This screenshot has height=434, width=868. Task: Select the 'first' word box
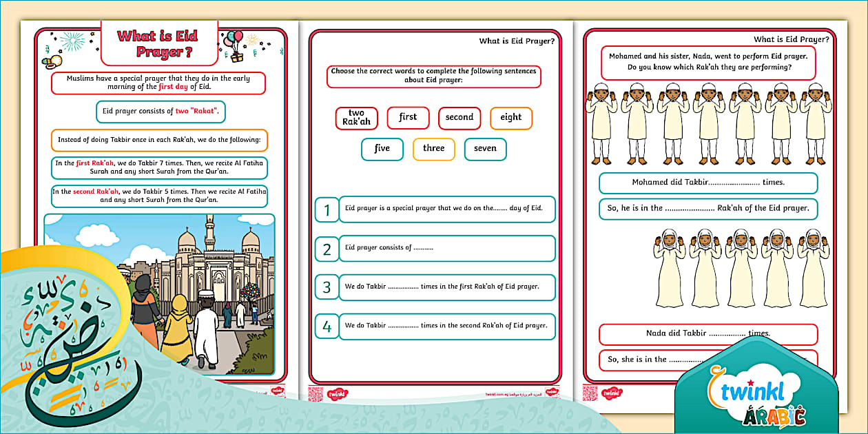[x=408, y=118]
